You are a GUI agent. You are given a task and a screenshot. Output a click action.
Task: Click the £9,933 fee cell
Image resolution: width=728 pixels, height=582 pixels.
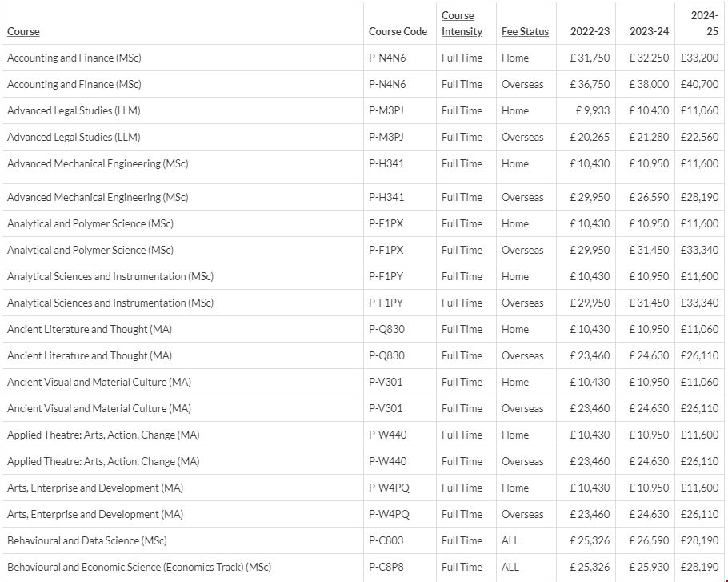click(x=592, y=110)
